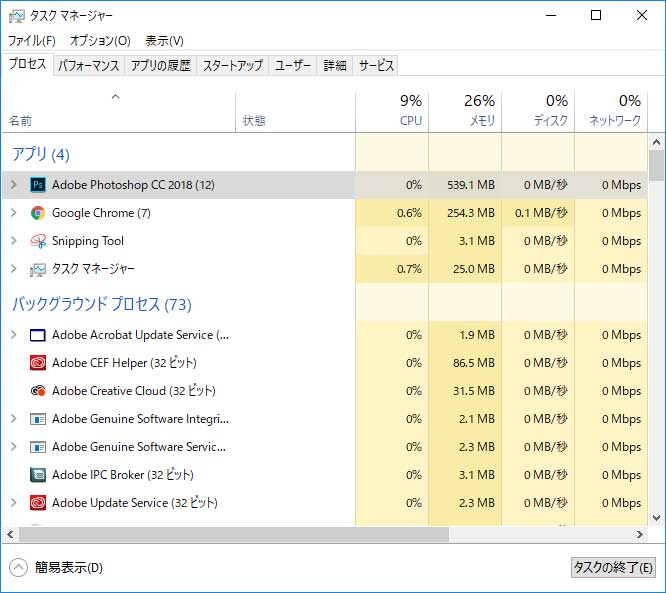
Task: Expand the Snipping Tool process row
Action: coord(14,241)
